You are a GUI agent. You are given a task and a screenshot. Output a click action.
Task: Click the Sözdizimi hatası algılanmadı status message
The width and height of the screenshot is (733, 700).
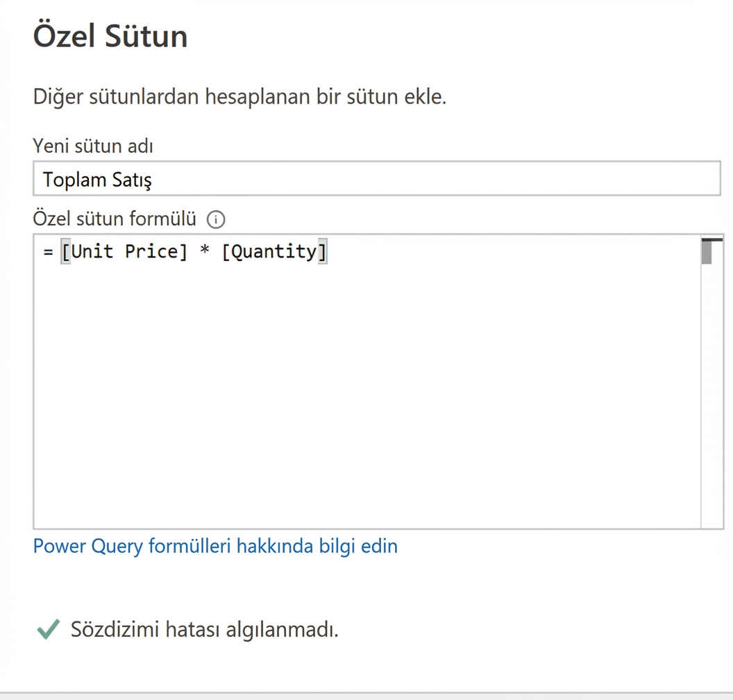[205, 630]
